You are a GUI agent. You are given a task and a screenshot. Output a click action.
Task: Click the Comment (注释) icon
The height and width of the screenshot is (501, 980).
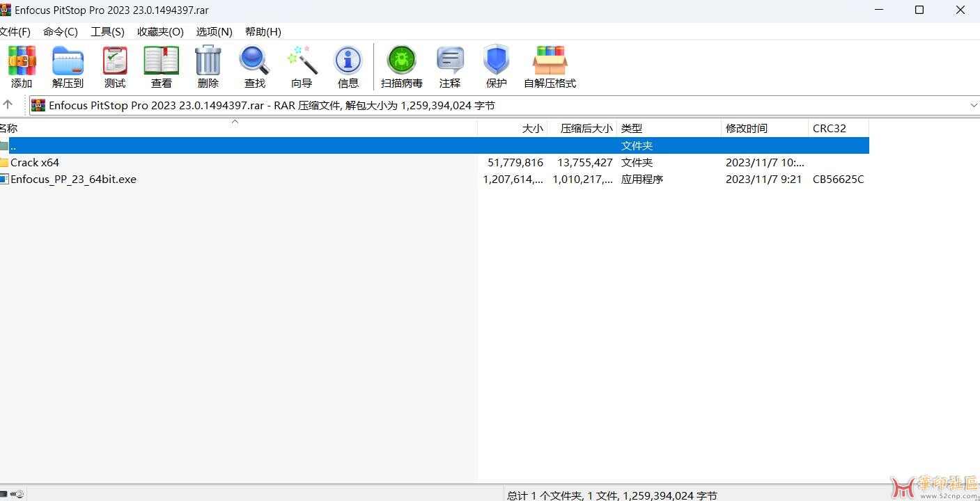point(450,61)
